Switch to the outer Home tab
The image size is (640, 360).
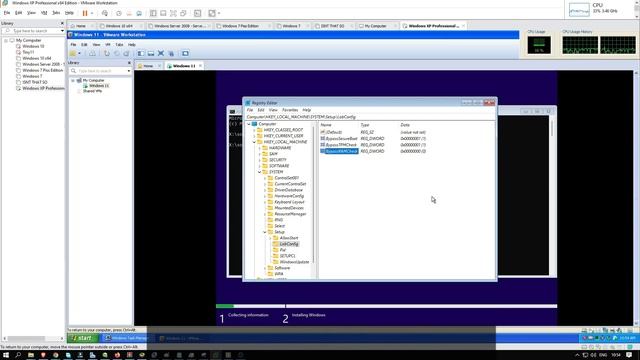click(x=81, y=26)
